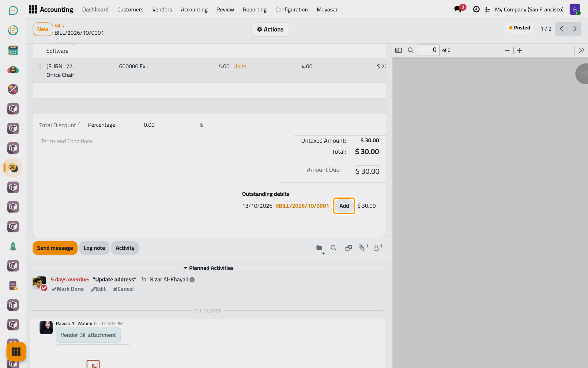Go to the next record arrow
The height and width of the screenshot is (368, 588).
(x=575, y=29)
